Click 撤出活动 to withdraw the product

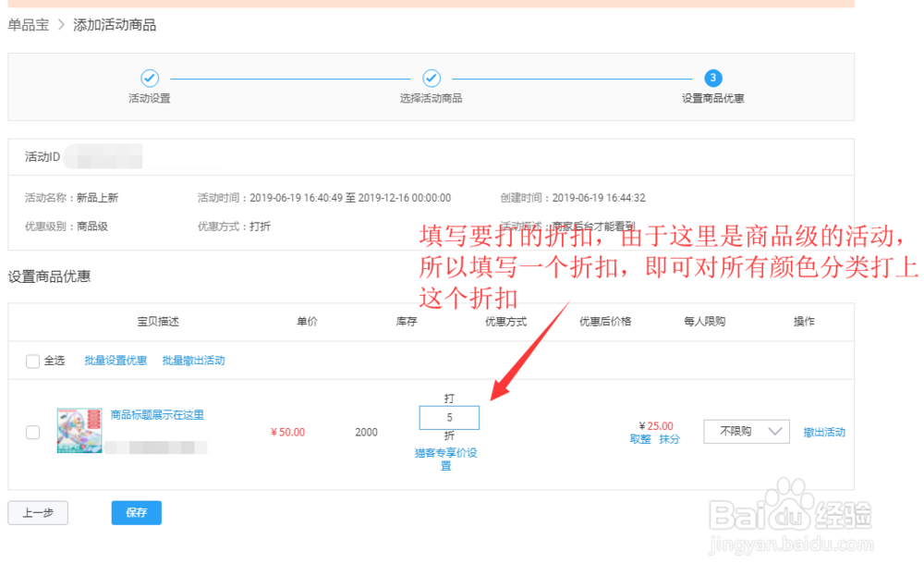coord(823,431)
